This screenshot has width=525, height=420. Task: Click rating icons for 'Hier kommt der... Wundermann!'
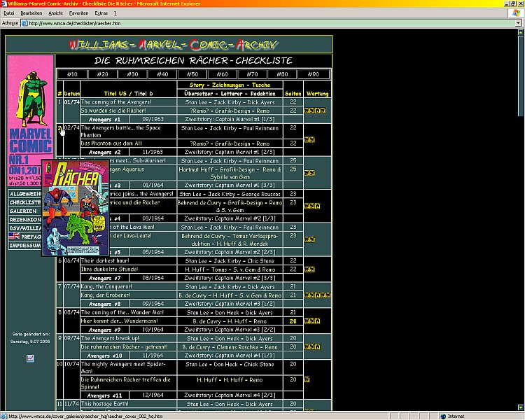[x=312, y=321]
